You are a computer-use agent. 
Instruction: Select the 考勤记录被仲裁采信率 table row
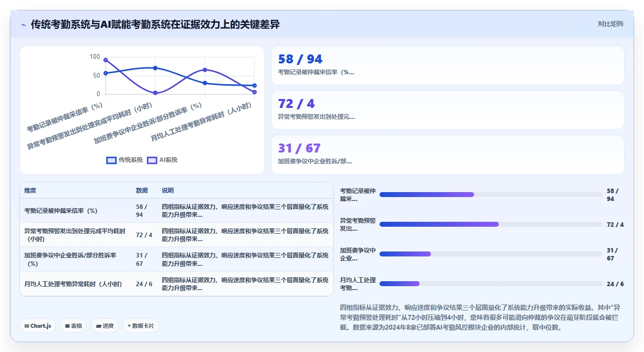176,210
